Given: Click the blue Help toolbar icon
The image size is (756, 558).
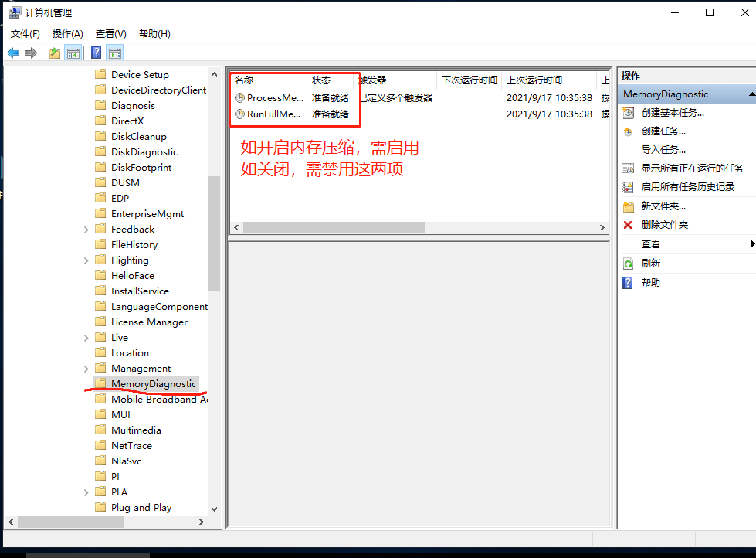Looking at the screenshot, I should (x=96, y=53).
